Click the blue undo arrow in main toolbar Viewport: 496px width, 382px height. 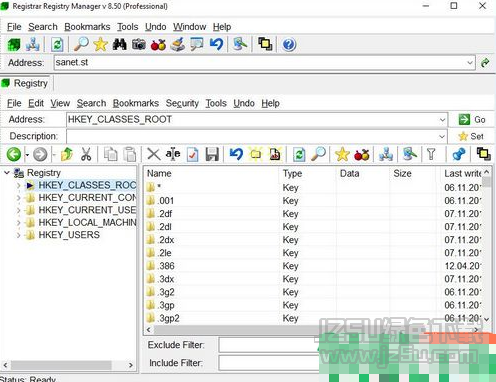[x=216, y=44]
